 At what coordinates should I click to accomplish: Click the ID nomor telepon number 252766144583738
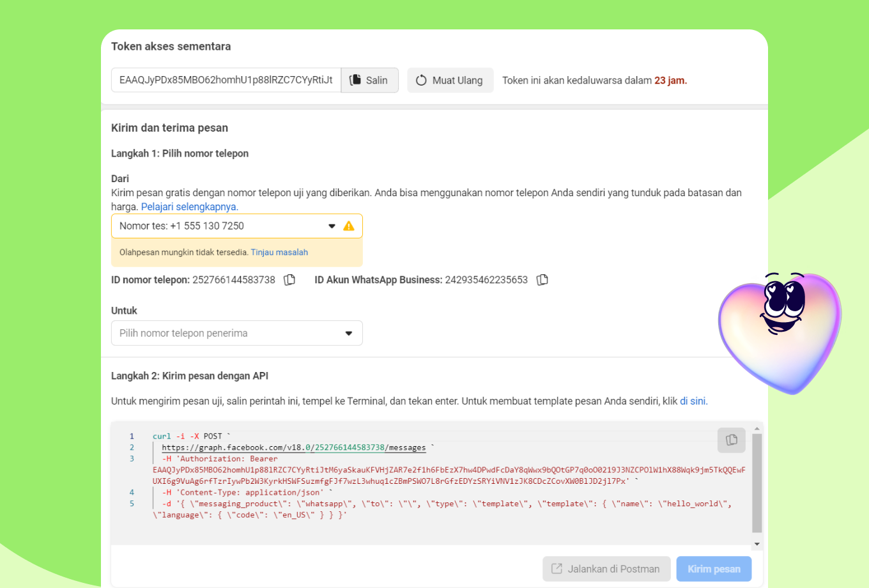point(234,280)
